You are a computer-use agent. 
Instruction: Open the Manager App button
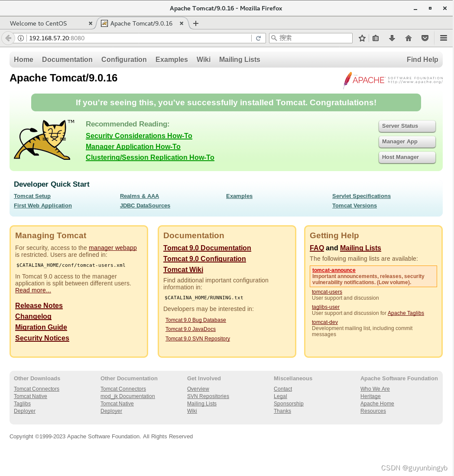coord(407,142)
